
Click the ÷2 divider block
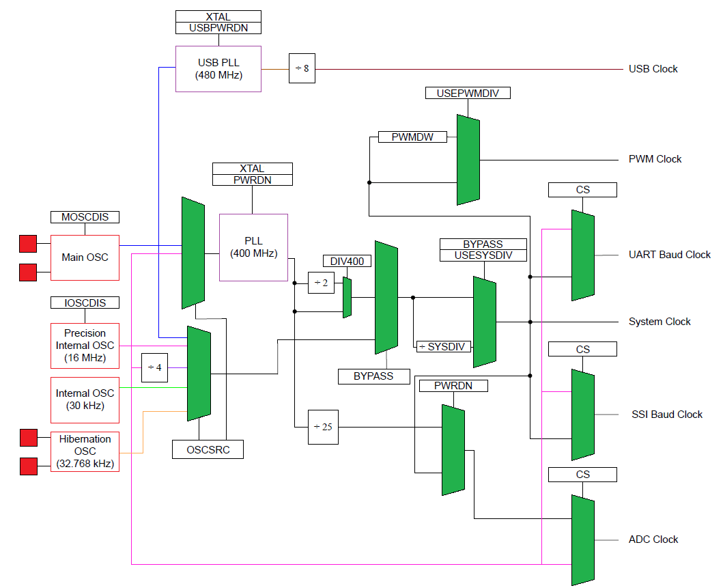coord(321,282)
